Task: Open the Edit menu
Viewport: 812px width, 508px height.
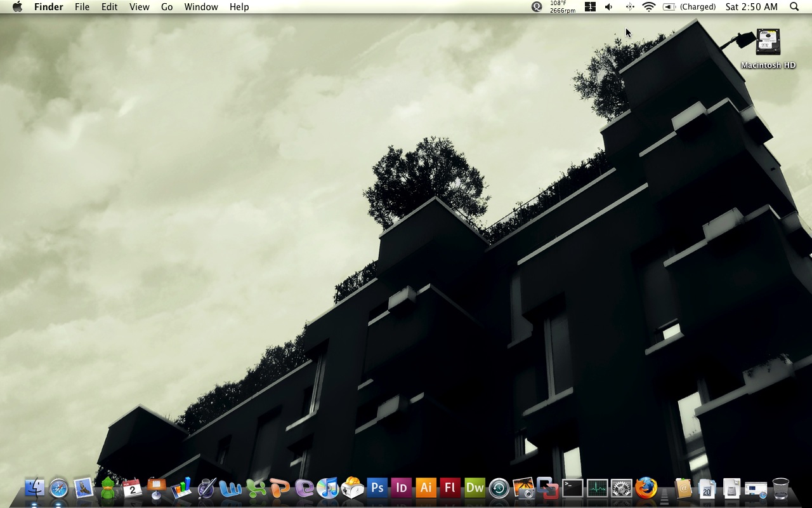Action: pyautogui.click(x=110, y=7)
